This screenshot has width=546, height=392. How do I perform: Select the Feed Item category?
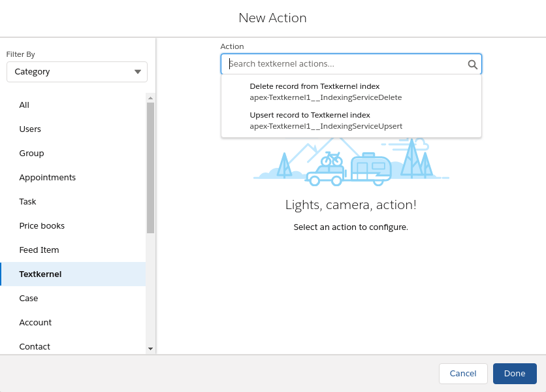point(72,250)
